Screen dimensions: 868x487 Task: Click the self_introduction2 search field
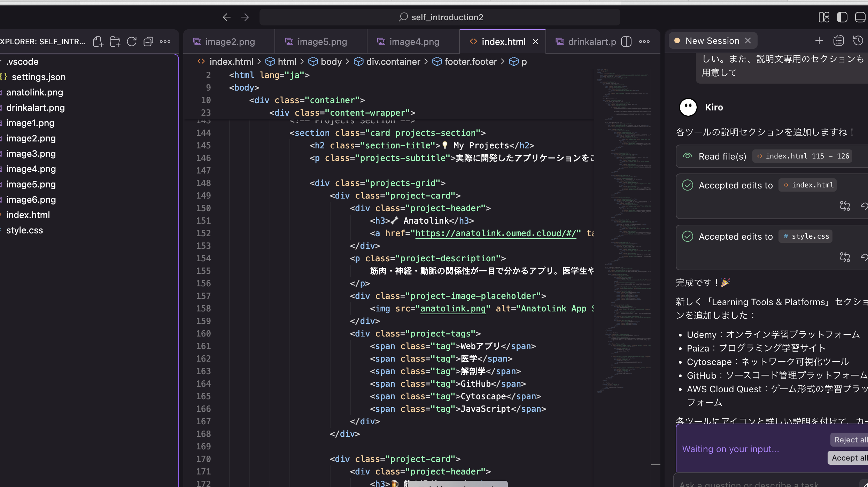(x=440, y=17)
